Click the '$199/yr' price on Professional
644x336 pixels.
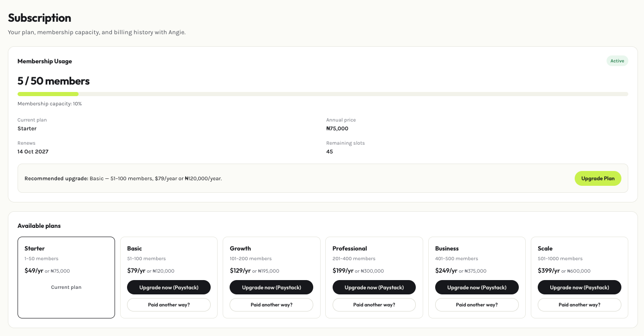[x=343, y=271]
